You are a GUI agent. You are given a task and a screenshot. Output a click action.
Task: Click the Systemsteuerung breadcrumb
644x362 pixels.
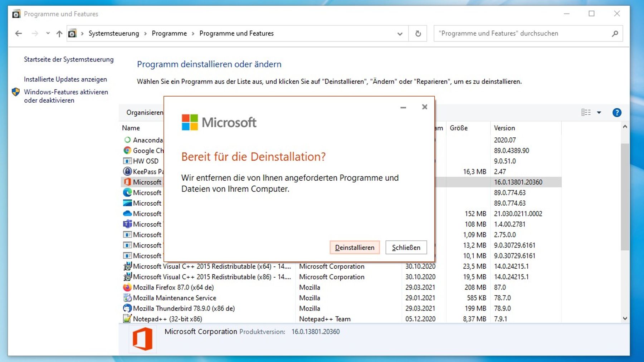coord(114,33)
